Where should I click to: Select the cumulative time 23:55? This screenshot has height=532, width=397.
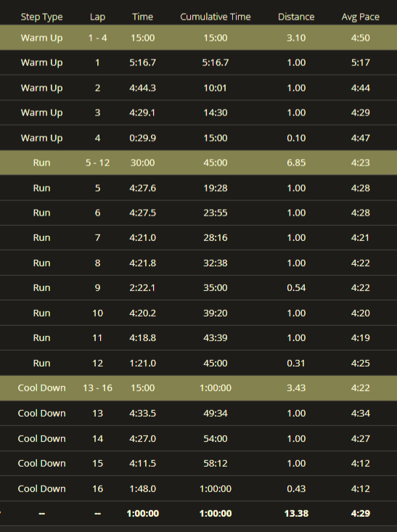tap(216, 213)
